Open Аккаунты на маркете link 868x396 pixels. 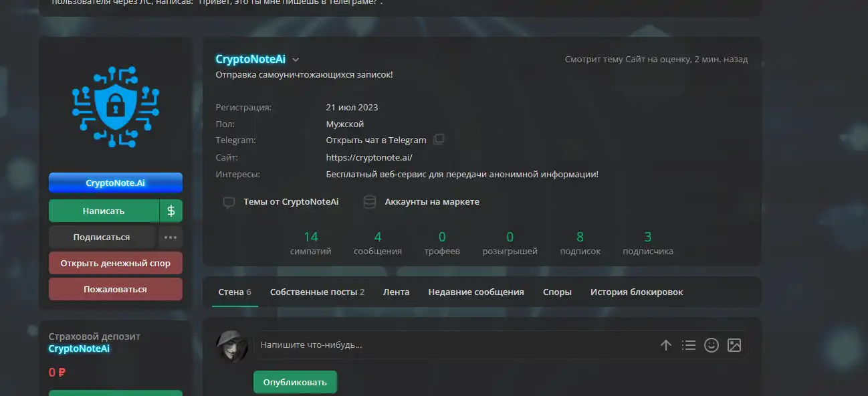pos(421,201)
